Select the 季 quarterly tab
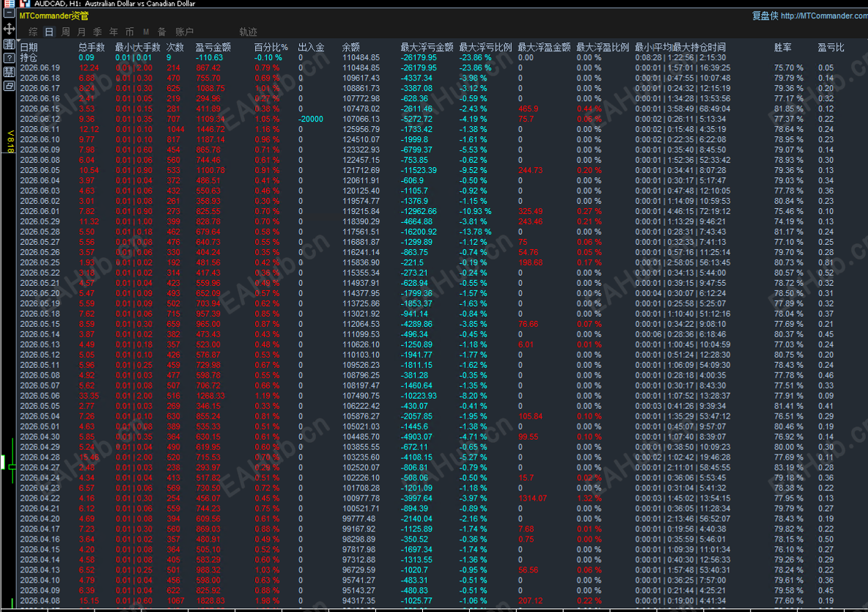Image resolution: width=868 pixels, height=612 pixels. tap(98, 32)
